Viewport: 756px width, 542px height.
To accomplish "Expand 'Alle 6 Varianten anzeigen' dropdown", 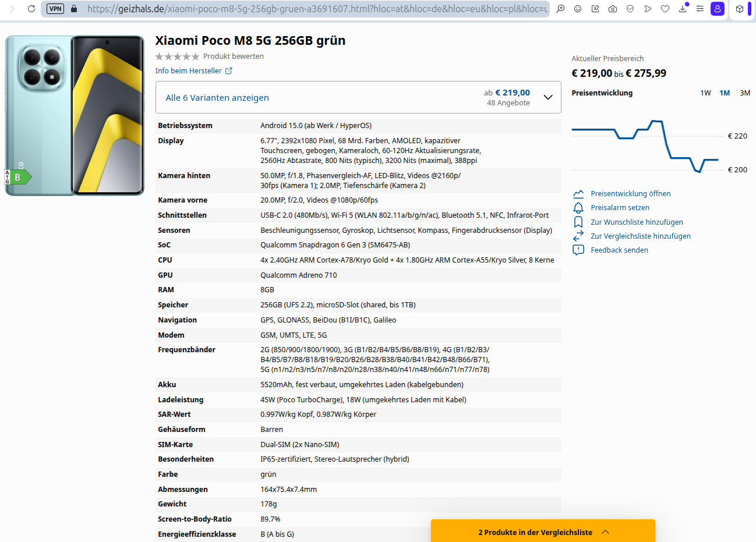I will [x=358, y=97].
